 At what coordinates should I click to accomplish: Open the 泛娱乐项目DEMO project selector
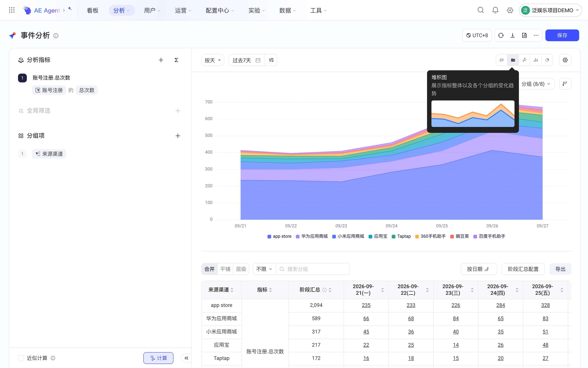point(550,10)
